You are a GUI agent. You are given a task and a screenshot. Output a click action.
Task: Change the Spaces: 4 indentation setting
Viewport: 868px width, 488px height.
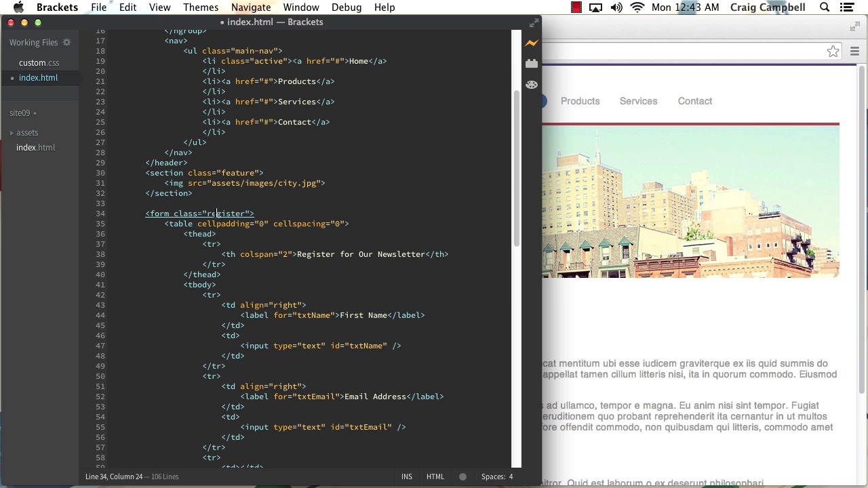click(x=497, y=476)
